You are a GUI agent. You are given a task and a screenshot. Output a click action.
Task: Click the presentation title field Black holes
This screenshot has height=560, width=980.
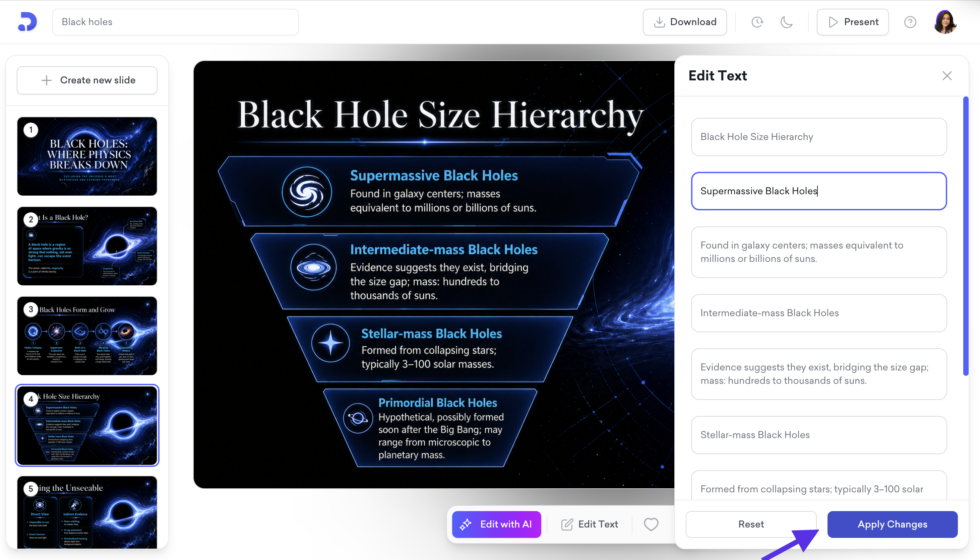(x=175, y=22)
